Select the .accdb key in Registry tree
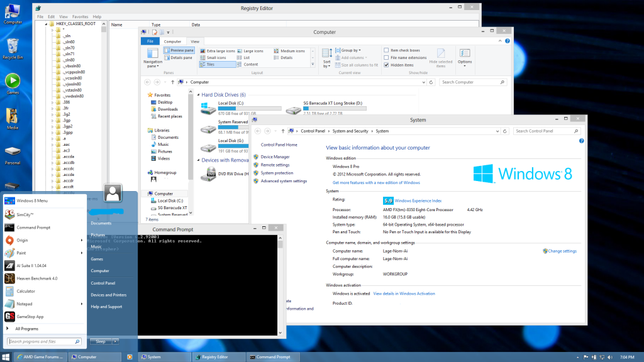This screenshot has width=644, height=362. [x=69, y=163]
